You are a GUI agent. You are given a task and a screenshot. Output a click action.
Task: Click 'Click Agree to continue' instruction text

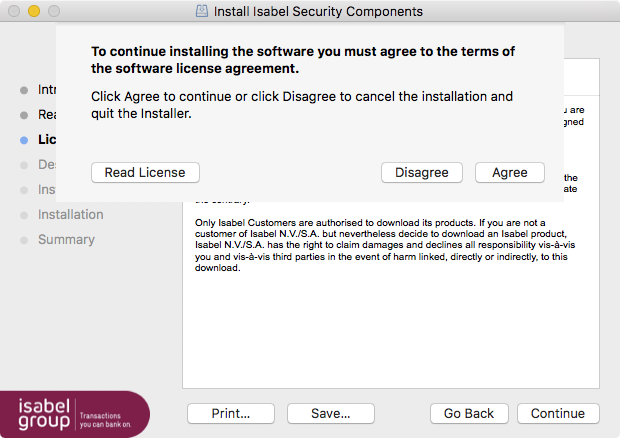[302, 105]
